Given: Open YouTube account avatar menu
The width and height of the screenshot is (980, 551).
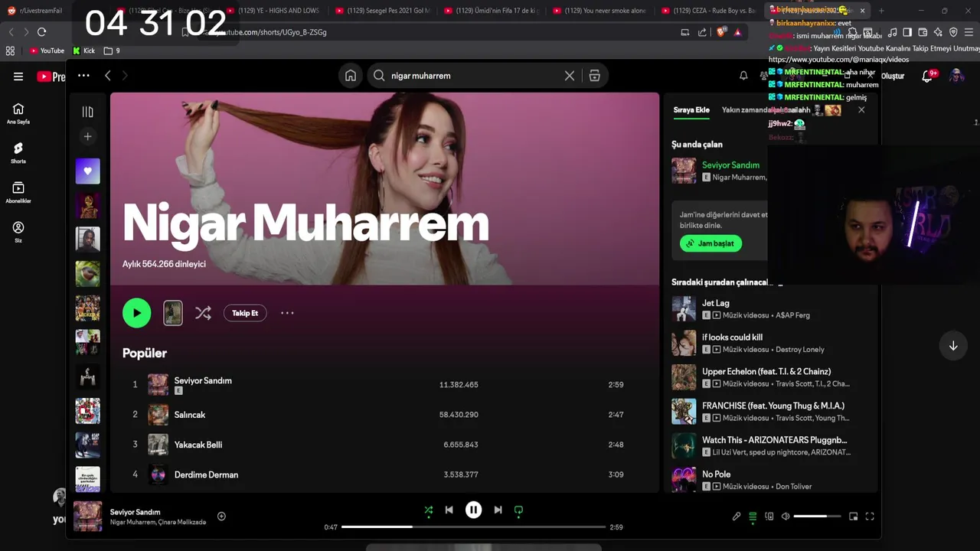Looking at the screenshot, I should pos(956,76).
